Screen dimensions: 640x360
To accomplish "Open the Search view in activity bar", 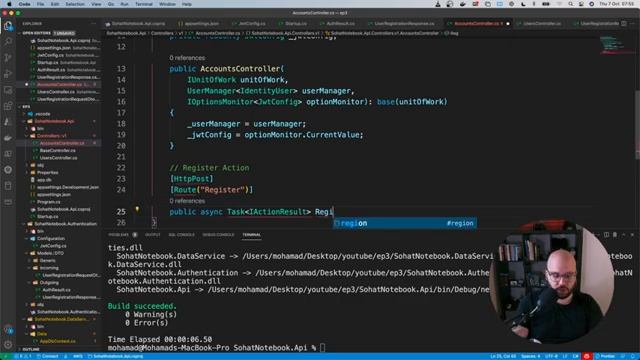I will point(8,41).
